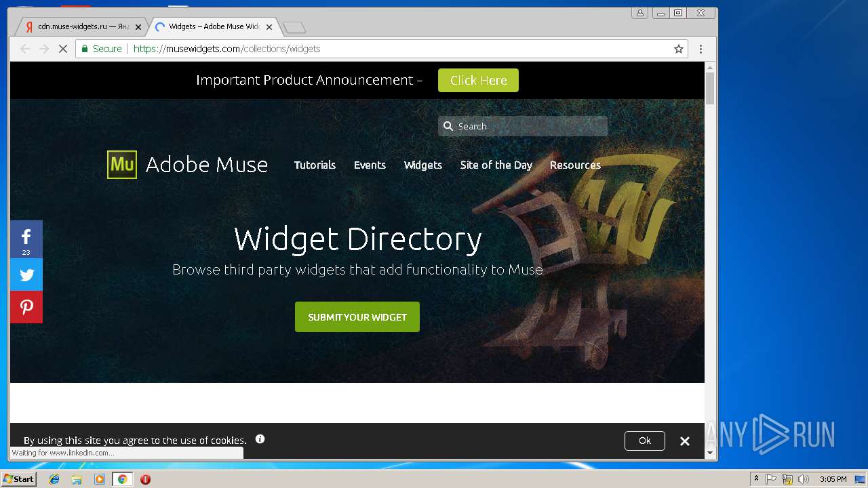The height and width of the screenshot is (488, 868).
Task: Bookmark this page with star icon
Action: point(678,49)
